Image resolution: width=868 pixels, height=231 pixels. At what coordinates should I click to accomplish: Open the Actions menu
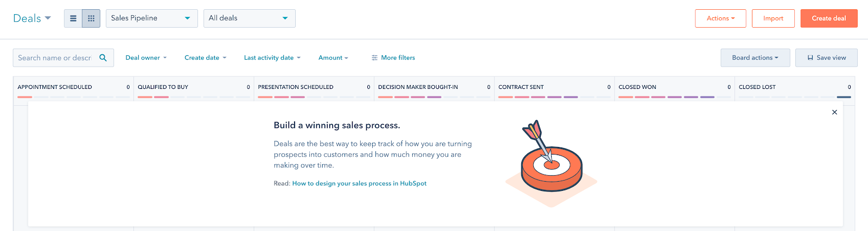pos(720,18)
